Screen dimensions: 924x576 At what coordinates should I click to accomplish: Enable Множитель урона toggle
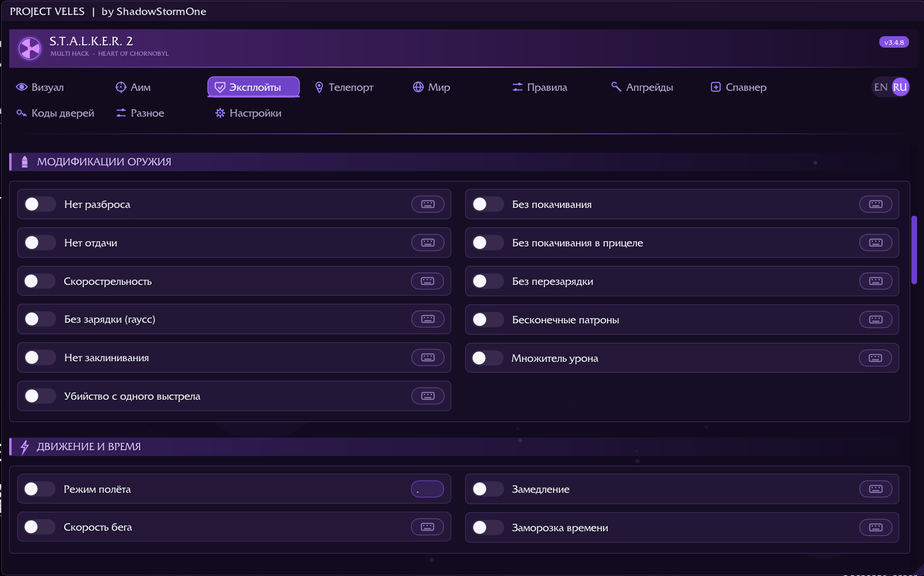click(488, 358)
